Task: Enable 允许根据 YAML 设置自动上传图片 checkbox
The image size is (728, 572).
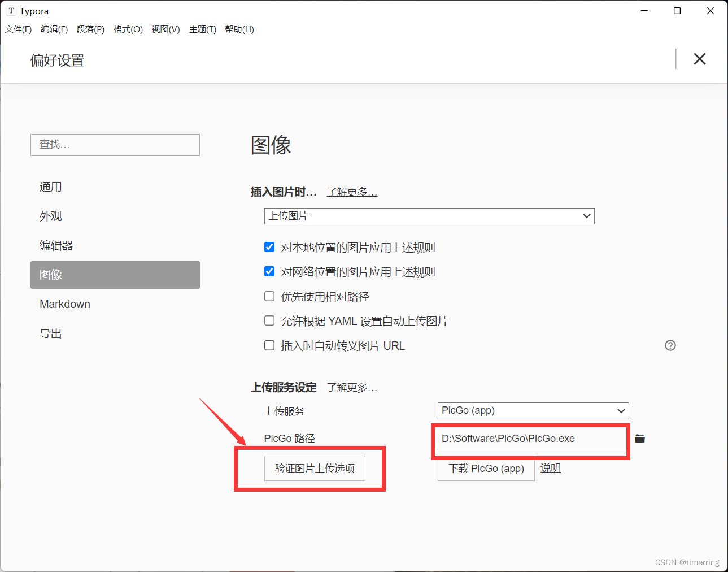Action: [x=269, y=320]
